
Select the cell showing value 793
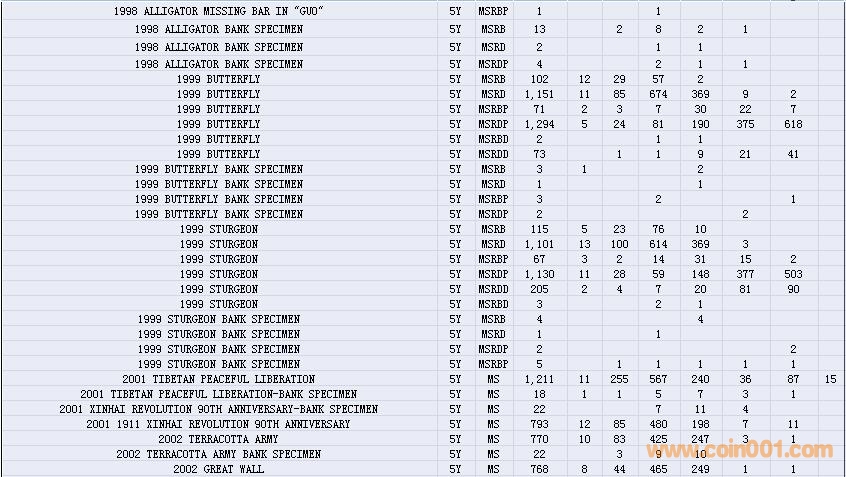(539, 424)
